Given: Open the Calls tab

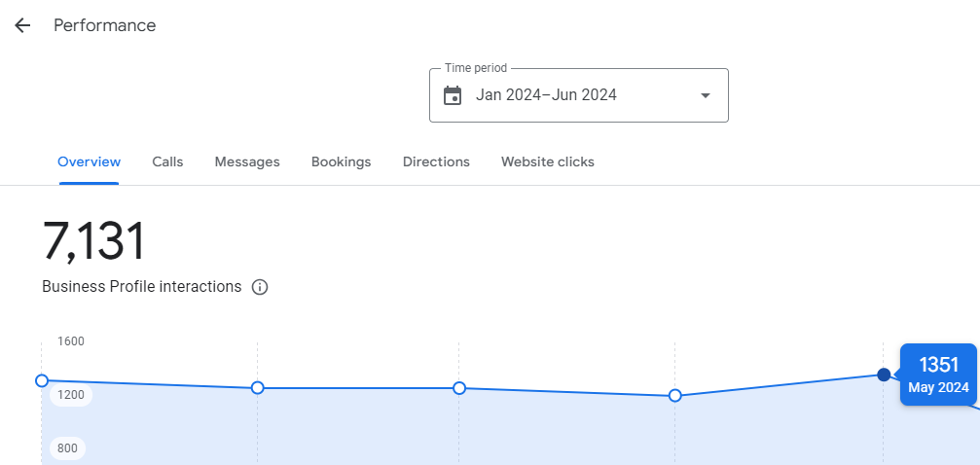Looking at the screenshot, I should pyautogui.click(x=167, y=162).
